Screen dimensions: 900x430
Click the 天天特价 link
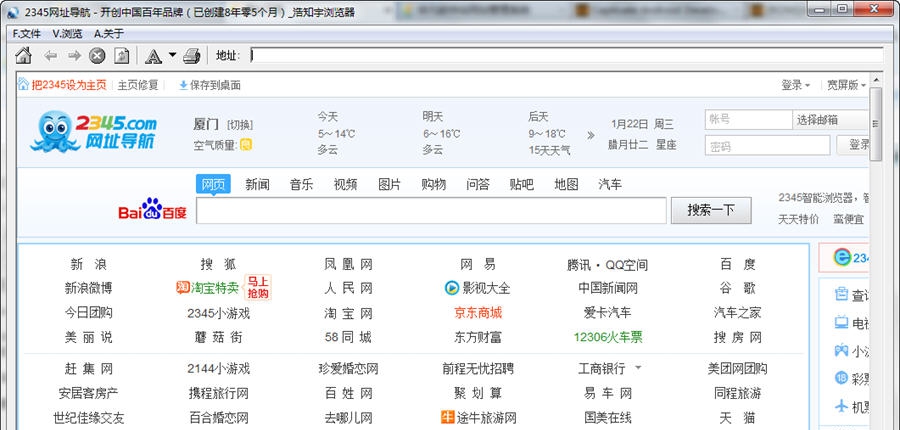click(x=798, y=219)
